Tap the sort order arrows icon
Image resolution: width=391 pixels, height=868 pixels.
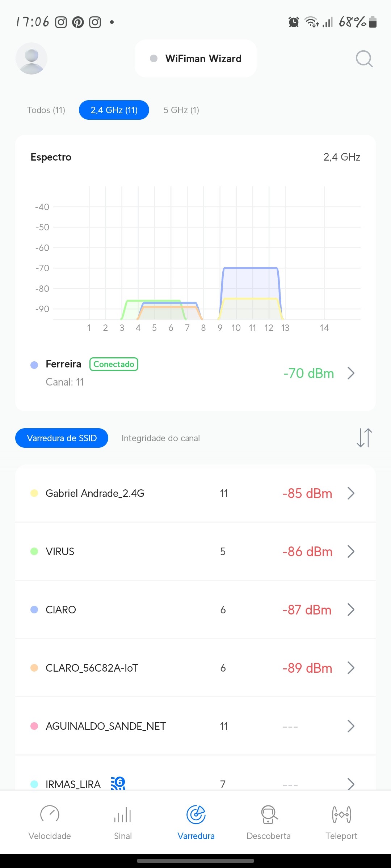pyautogui.click(x=364, y=438)
